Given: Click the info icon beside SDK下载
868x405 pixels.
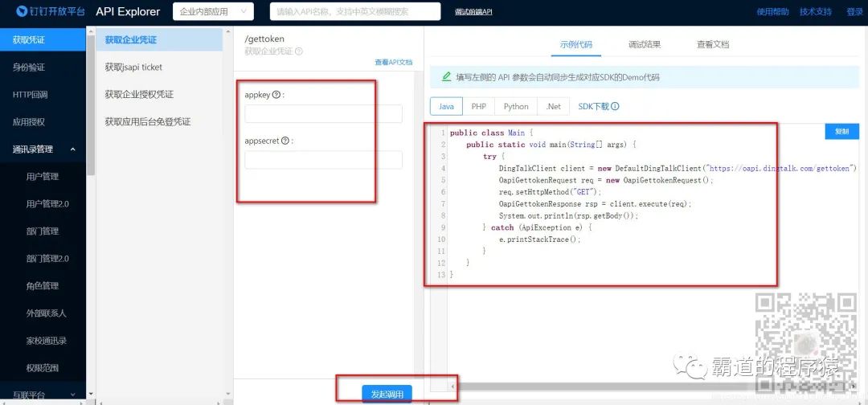Looking at the screenshot, I should pos(615,106).
